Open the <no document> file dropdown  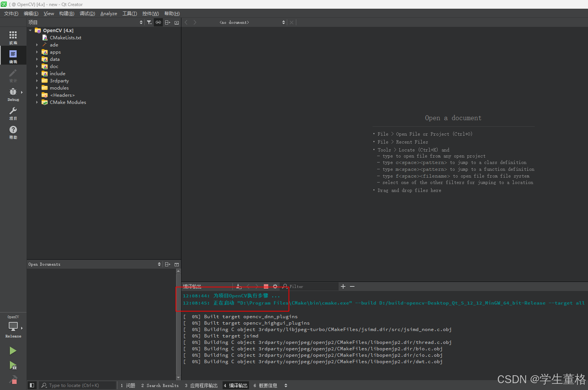pos(252,22)
